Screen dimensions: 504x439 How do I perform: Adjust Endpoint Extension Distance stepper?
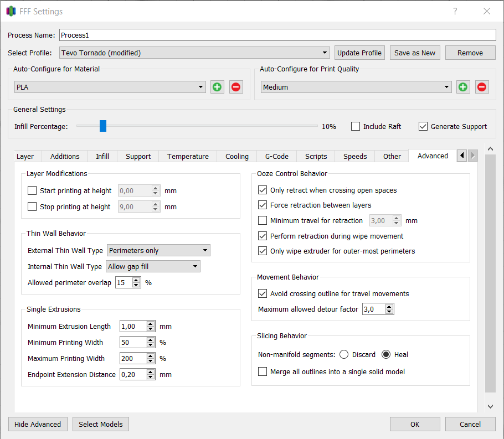[x=151, y=374]
